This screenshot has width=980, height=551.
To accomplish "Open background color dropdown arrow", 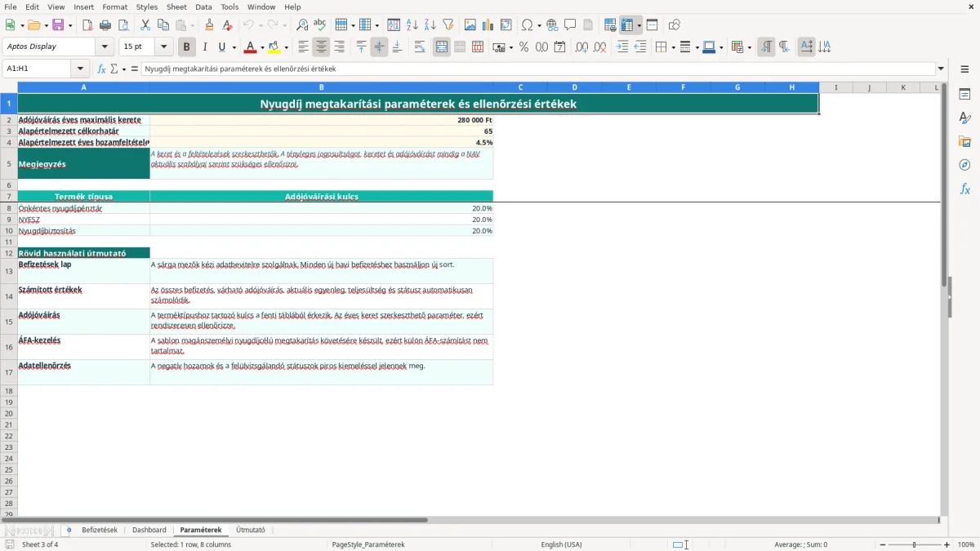I will click(286, 47).
